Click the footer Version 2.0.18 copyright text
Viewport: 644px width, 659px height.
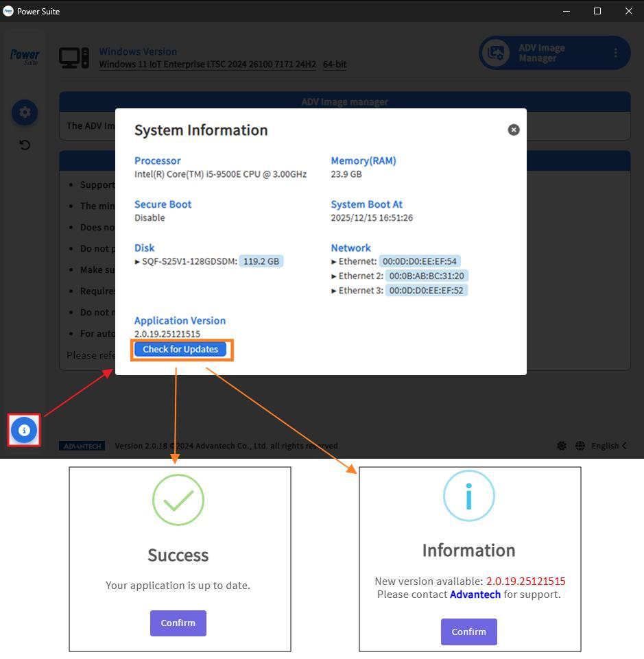[x=226, y=446]
